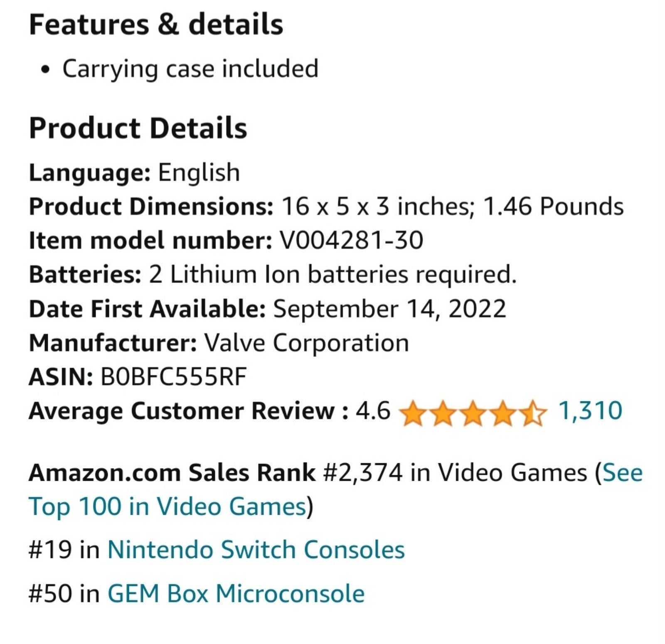
Task: Open the Nintendo Switch Consoles category link
Action: [256, 550]
